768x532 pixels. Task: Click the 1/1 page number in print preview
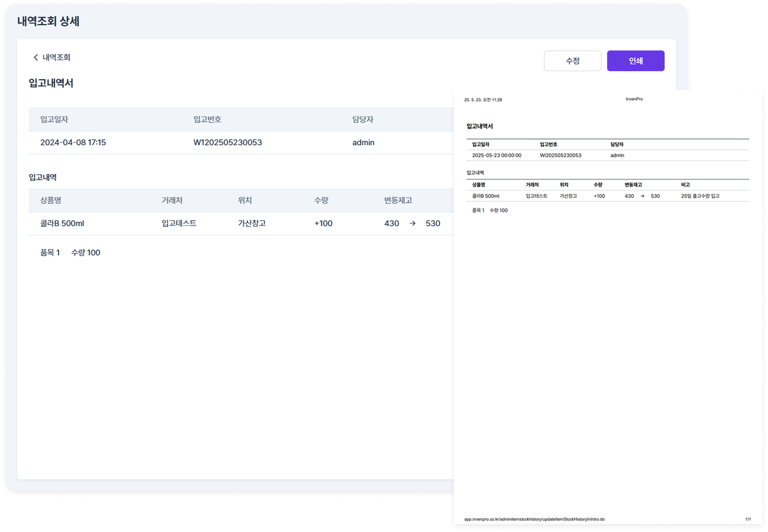[748, 519]
